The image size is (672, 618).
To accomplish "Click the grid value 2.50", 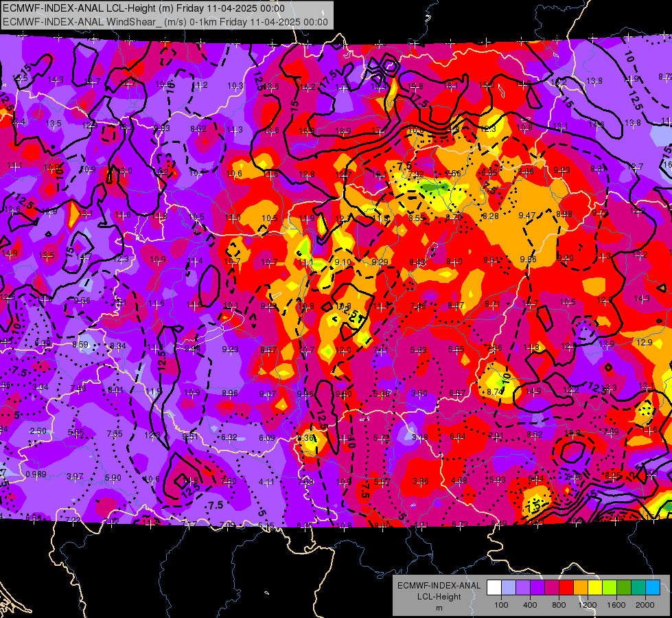I will 38,431.
